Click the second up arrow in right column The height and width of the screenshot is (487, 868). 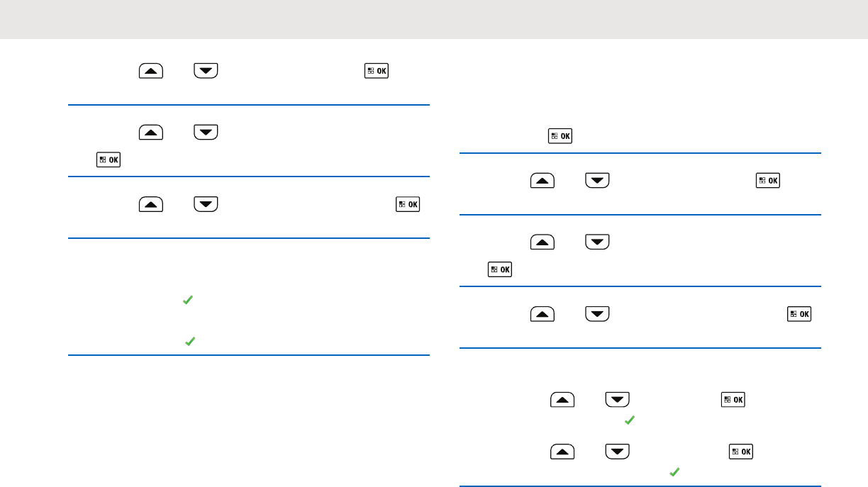542,242
